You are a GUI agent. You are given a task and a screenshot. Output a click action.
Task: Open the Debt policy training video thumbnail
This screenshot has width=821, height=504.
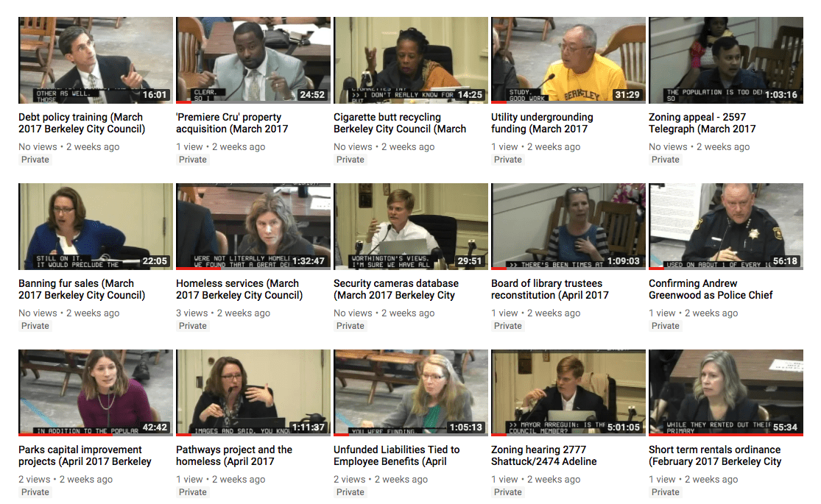95,60
